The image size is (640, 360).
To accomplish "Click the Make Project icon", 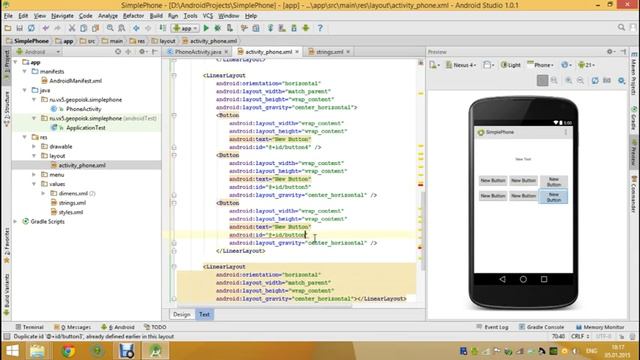I will (x=162, y=28).
